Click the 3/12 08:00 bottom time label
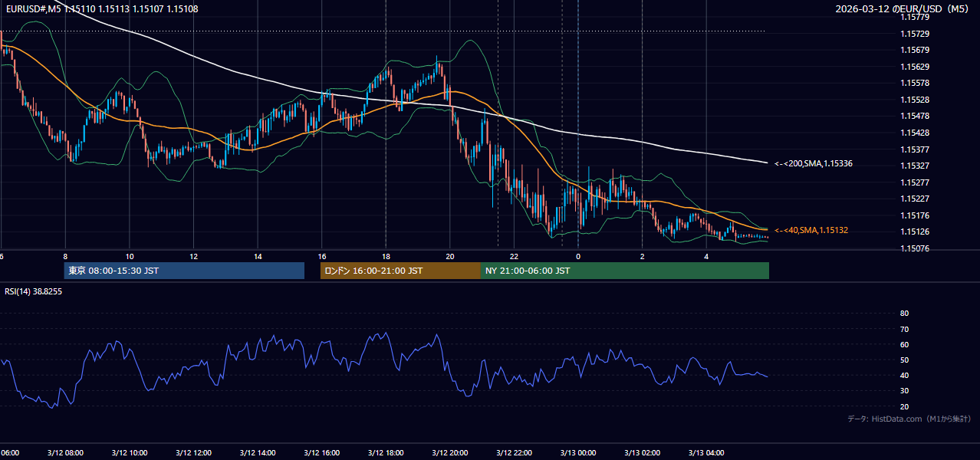The image size is (980, 460). coord(64,452)
